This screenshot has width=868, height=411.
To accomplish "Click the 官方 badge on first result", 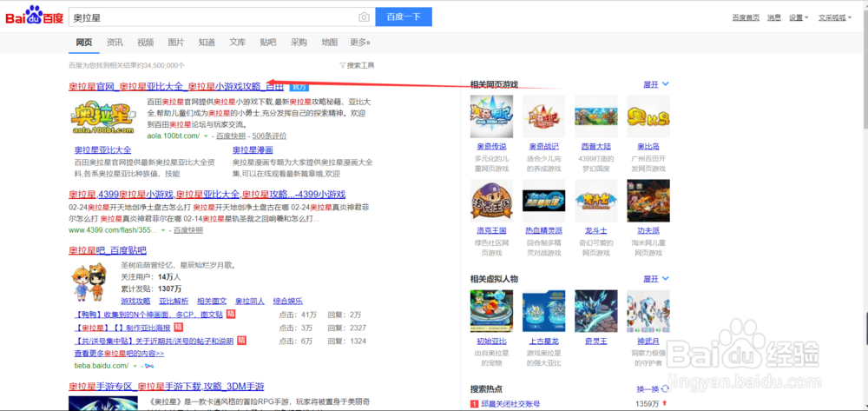I will pyautogui.click(x=299, y=87).
